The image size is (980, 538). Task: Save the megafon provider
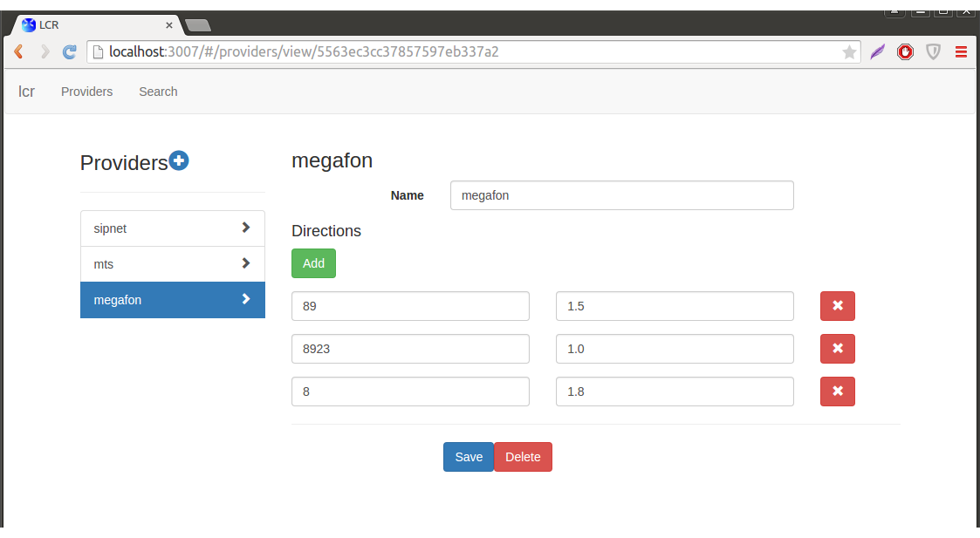(x=469, y=457)
